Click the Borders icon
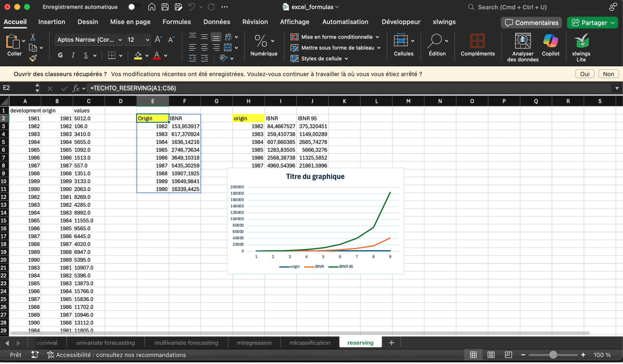The height and width of the screenshot is (364, 623). [x=112, y=55]
